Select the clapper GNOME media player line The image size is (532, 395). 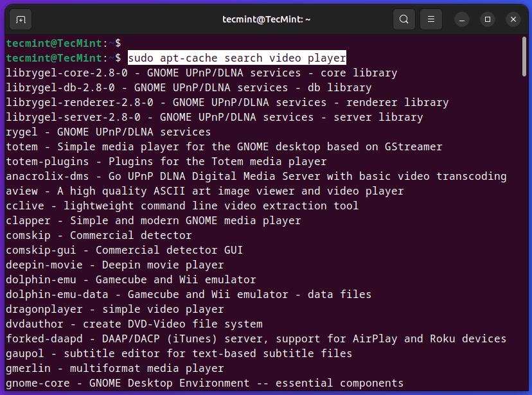tap(153, 220)
